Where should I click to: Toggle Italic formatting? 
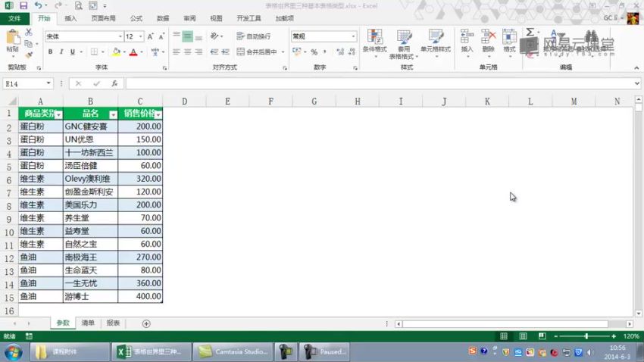pyautogui.click(x=61, y=51)
